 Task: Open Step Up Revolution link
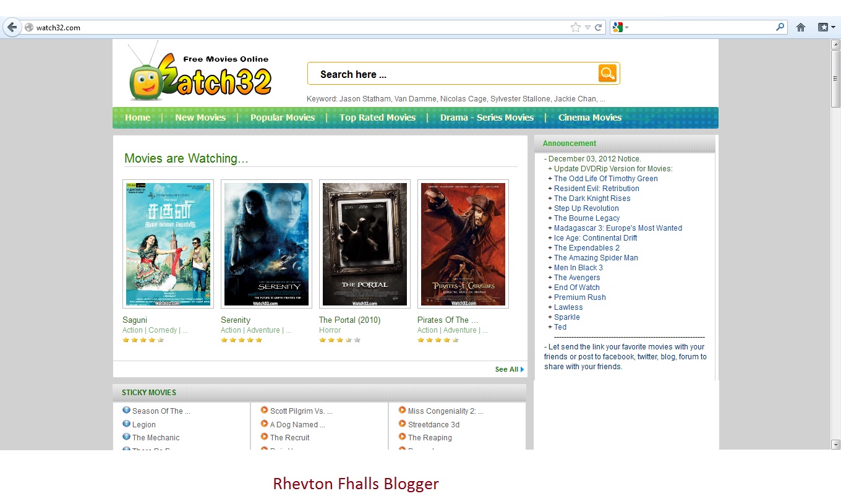point(586,208)
